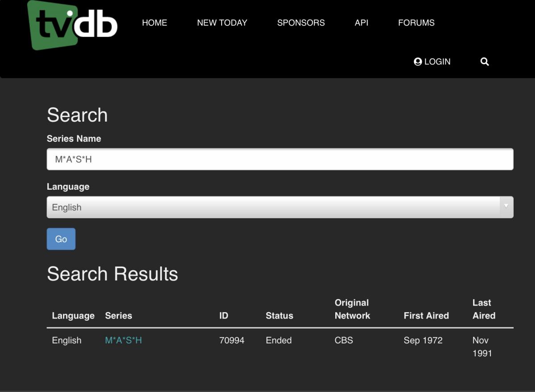Click the First Aired column header
Viewport: 535px width, 392px height.
pos(426,316)
